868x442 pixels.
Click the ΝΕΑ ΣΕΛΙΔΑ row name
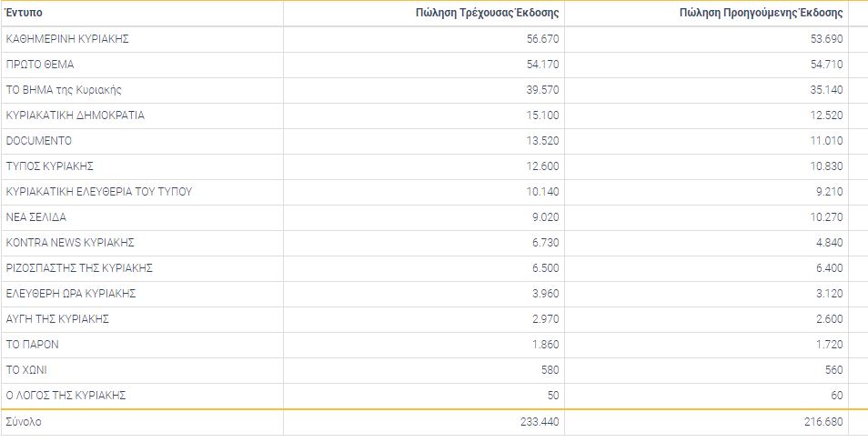click(x=35, y=217)
